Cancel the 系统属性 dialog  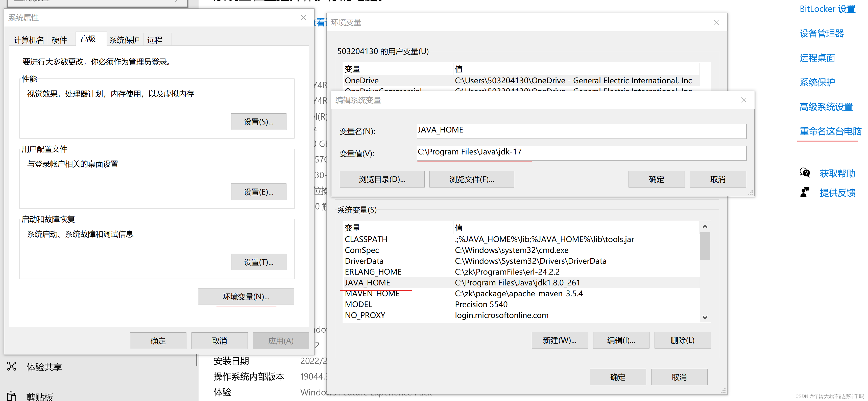(219, 340)
